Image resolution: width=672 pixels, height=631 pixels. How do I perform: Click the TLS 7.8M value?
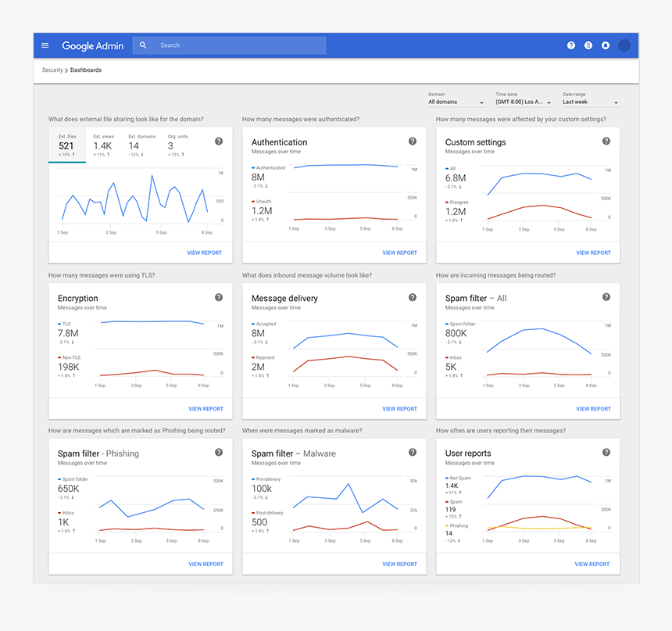(68, 333)
